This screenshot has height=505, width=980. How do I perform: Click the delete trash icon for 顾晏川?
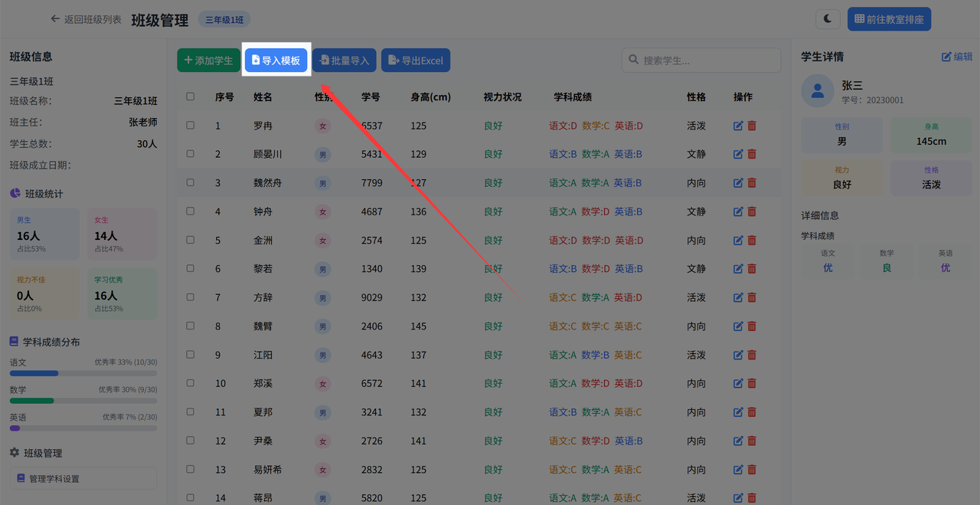click(x=753, y=153)
